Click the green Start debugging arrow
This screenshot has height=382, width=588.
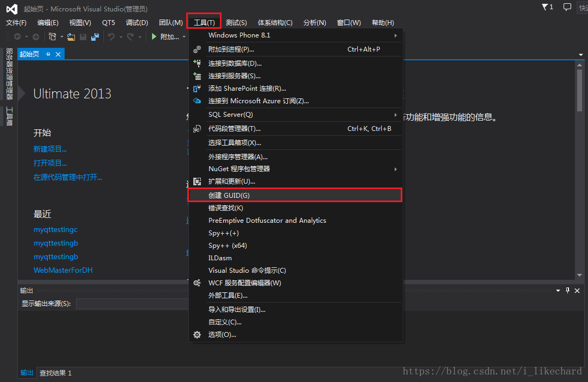tap(154, 36)
